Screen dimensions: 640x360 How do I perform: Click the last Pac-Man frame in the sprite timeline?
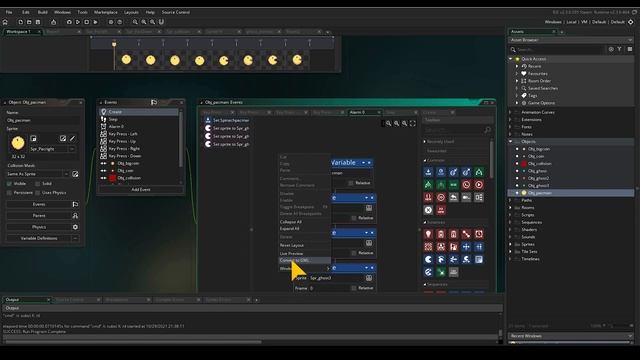pos(297,60)
